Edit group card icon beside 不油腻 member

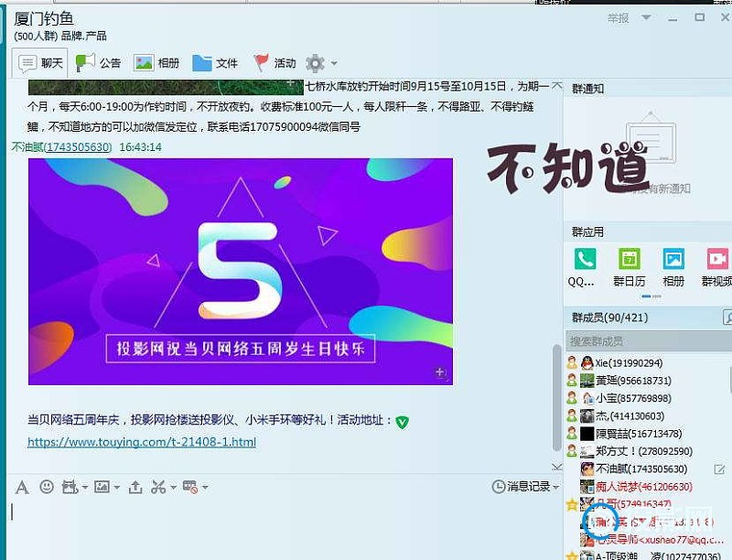coord(719,469)
